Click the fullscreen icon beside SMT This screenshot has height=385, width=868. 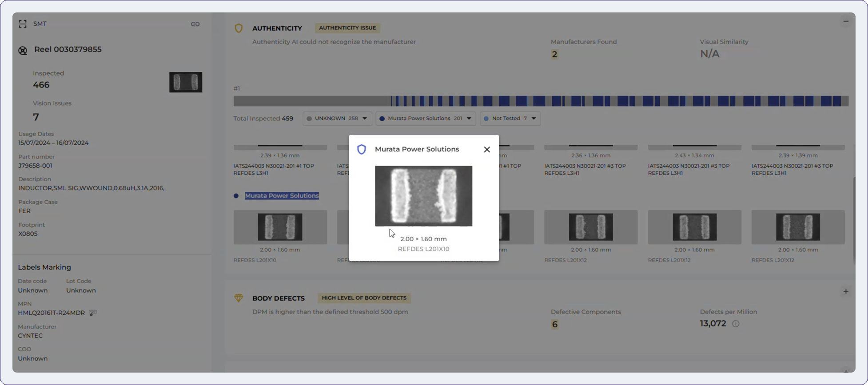23,24
